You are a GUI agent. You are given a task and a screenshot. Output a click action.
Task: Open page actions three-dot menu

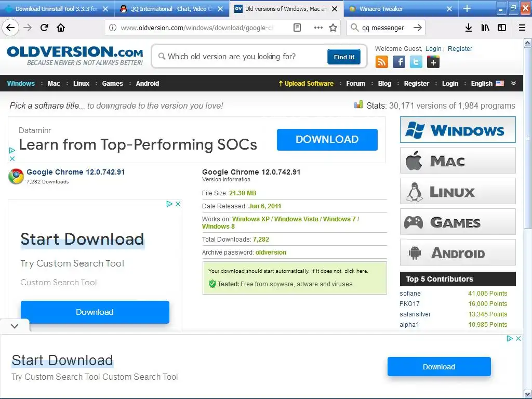click(x=318, y=28)
